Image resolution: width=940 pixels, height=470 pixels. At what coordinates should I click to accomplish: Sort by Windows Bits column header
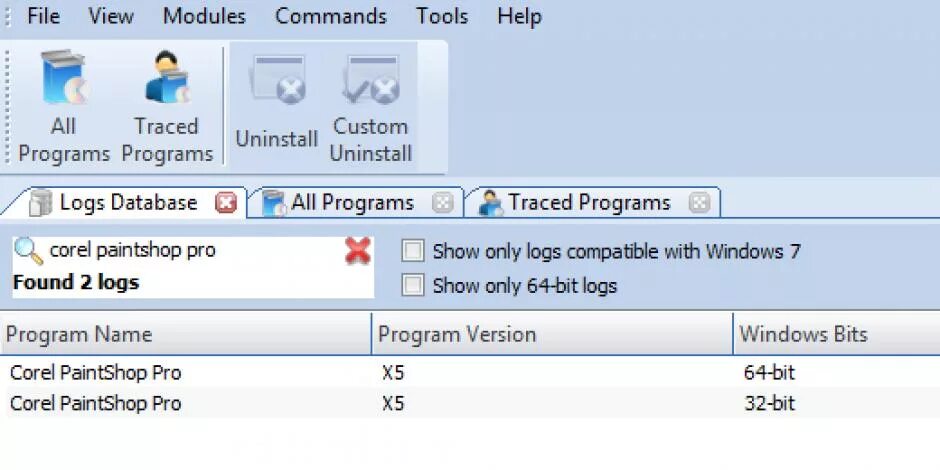[836, 334]
